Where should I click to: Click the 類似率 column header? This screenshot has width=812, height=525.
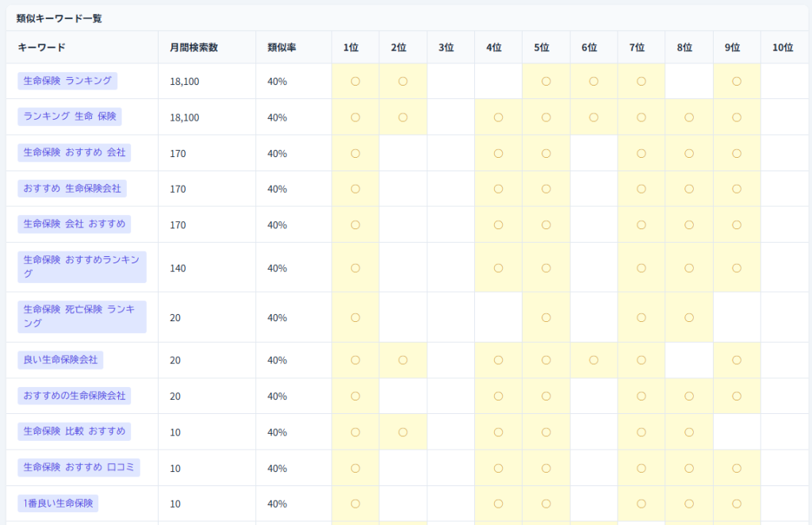(x=282, y=48)
